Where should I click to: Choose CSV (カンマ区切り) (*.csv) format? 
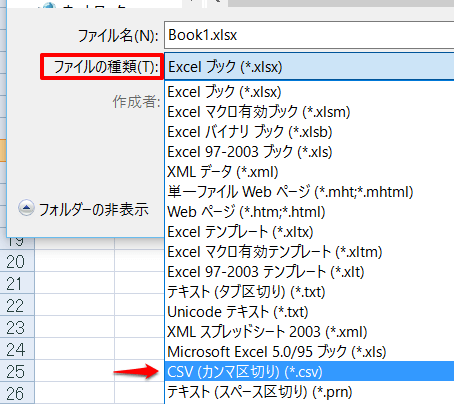(309, 371)
